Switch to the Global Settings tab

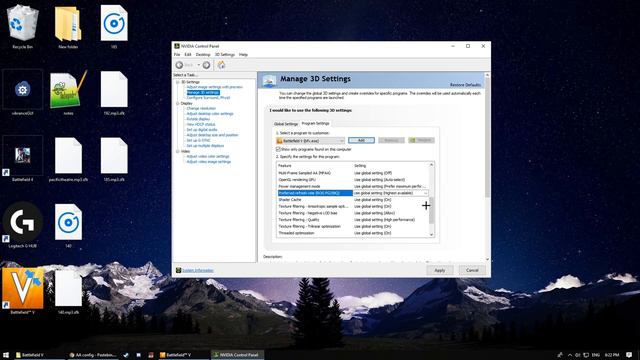point(286,124)
